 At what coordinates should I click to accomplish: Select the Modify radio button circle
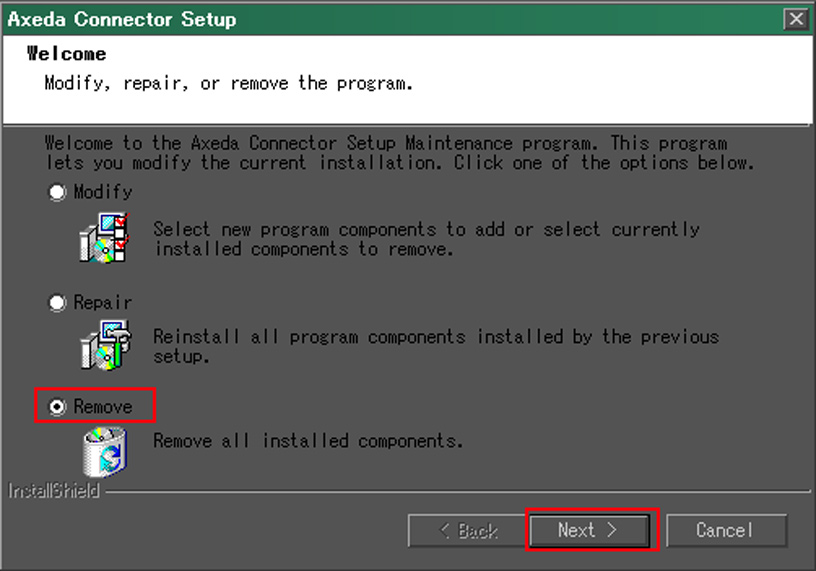[57, 192]
